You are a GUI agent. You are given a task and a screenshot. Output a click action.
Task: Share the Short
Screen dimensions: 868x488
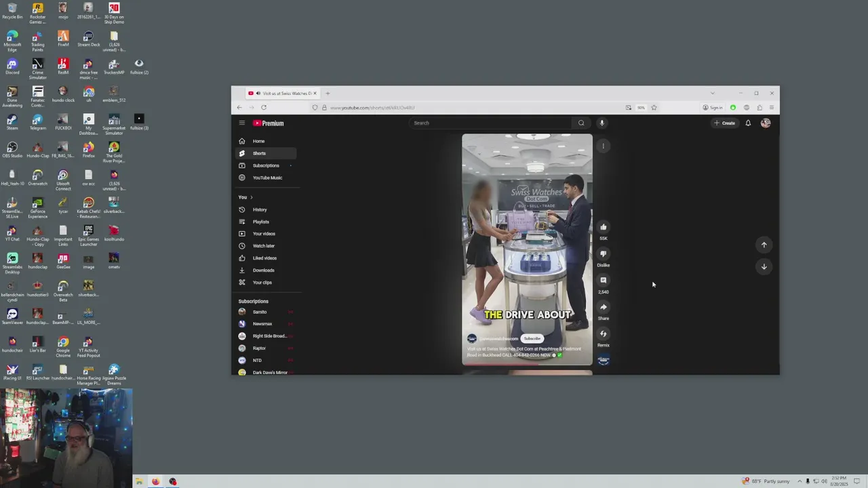[604, 307]
